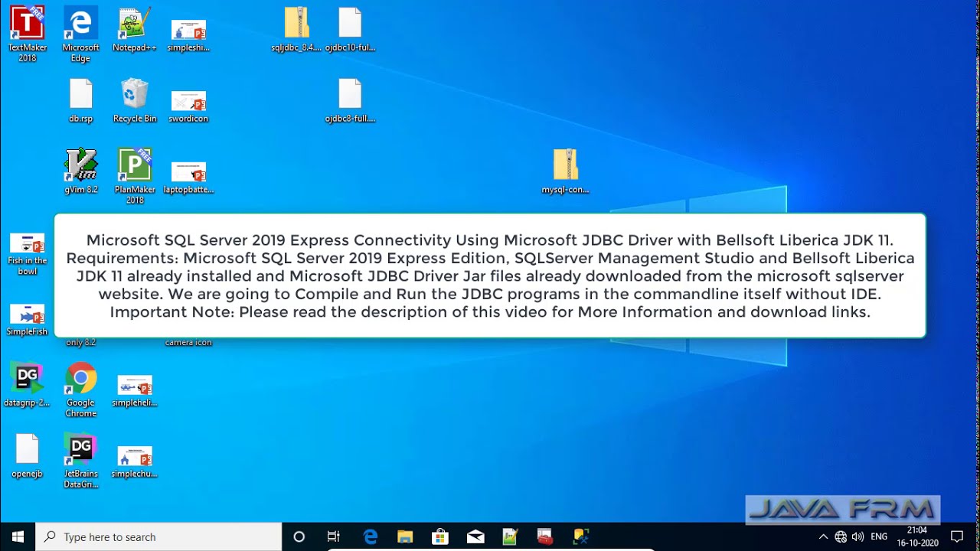Open the Action Center notifications

tap(957, 536)
